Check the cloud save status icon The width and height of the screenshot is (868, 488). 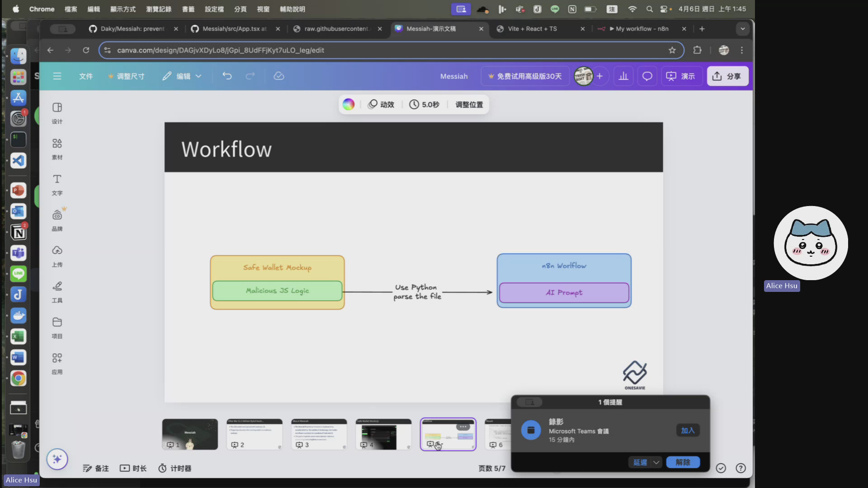click(x=279, y=76)
